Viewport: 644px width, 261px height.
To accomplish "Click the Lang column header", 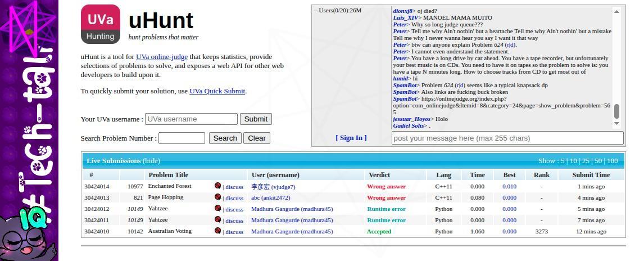I will coord(443,175).
